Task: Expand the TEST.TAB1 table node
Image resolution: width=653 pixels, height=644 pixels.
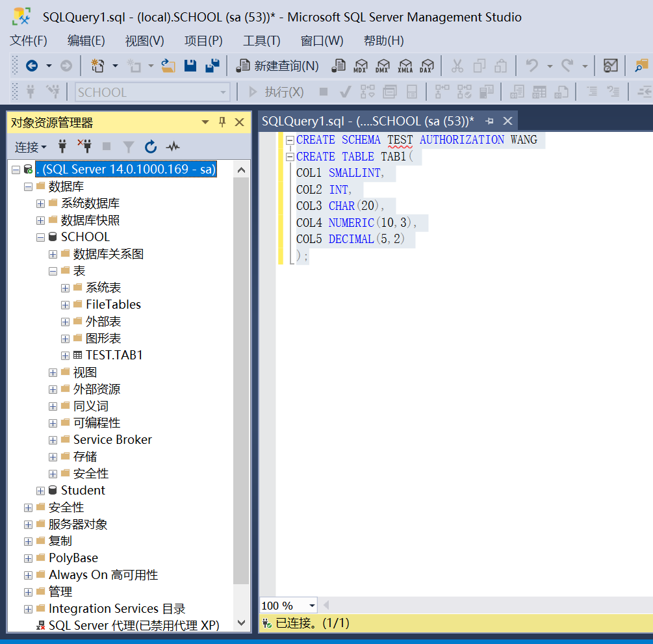Action: coord(65,355)
